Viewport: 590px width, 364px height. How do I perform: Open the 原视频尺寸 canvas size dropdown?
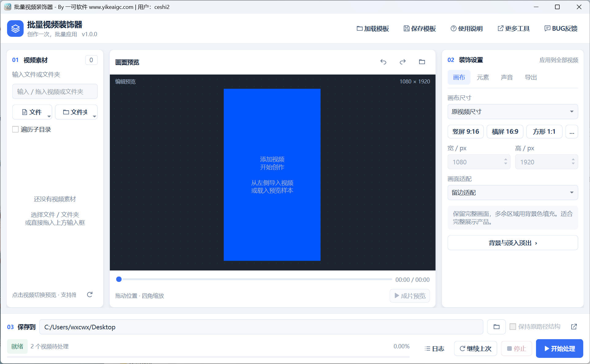click(x=513, y=112)
